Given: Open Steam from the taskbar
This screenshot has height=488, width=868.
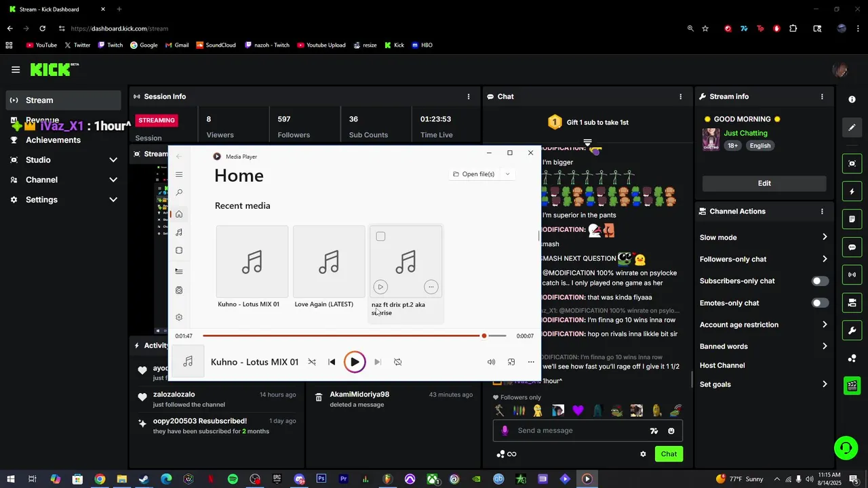Looking at the screenshot, I should 144,479.
